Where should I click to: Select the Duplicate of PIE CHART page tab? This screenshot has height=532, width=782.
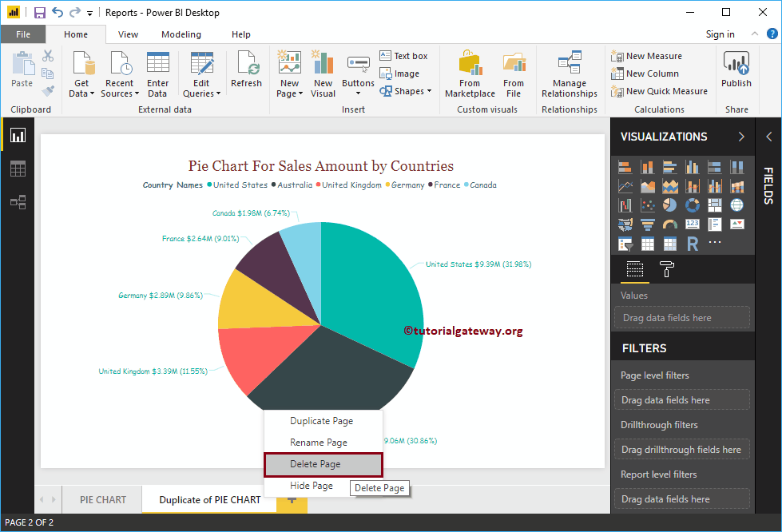(x=212, y=499)
